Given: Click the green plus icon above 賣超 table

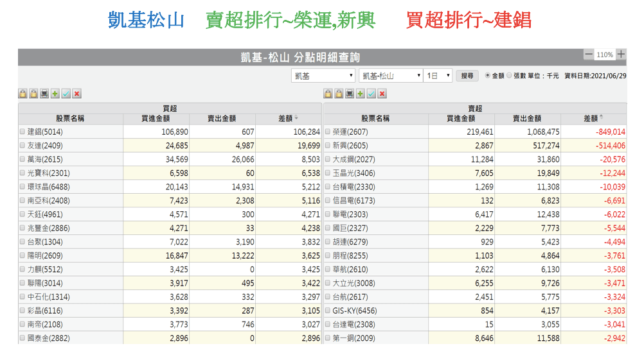Looking at the screenshot, I should [x=361, y=94].
